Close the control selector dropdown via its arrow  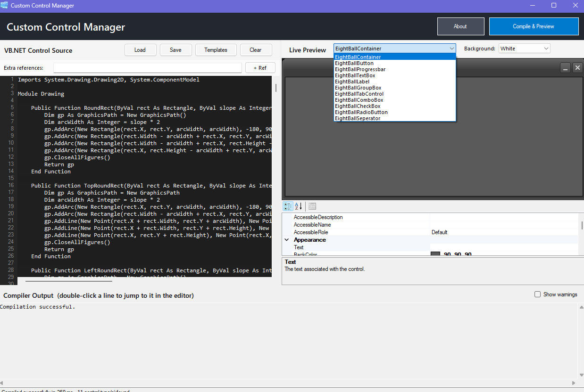point(452,49)
